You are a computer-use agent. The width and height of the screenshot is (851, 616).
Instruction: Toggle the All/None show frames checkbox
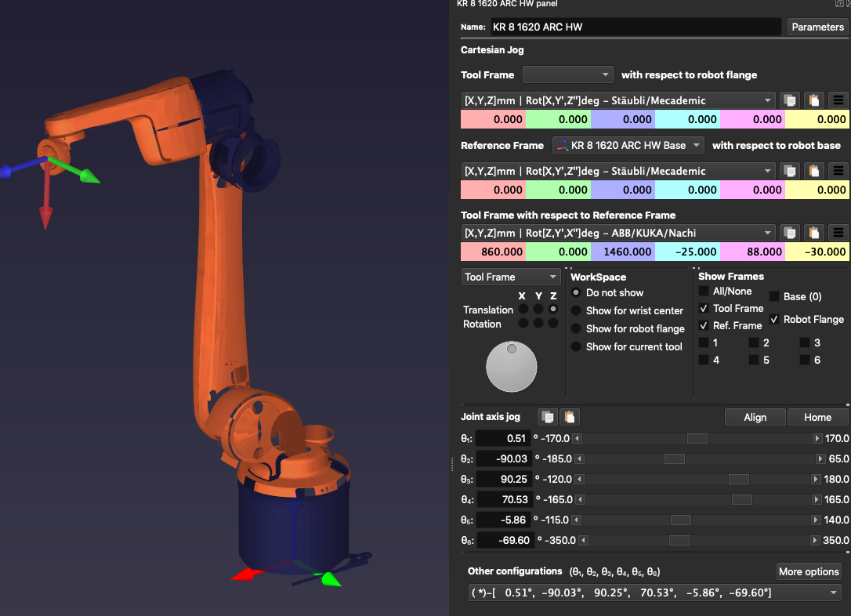(x=704, y=292)
